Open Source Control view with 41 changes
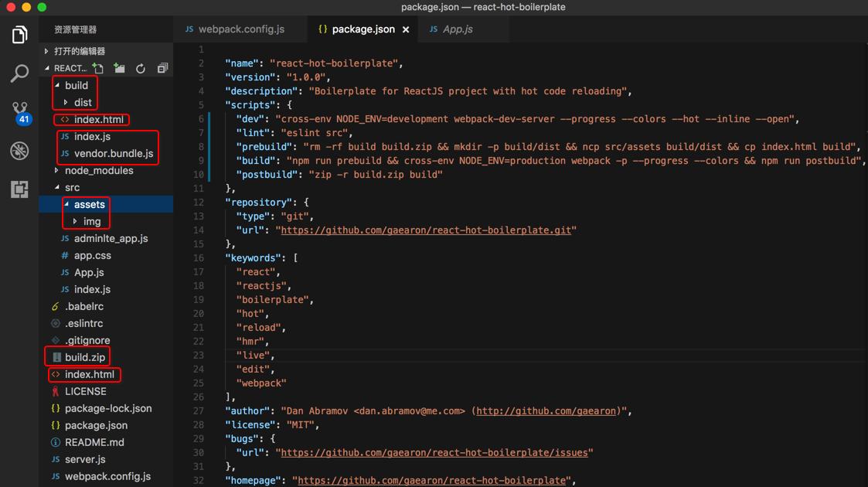 point(20,113)
